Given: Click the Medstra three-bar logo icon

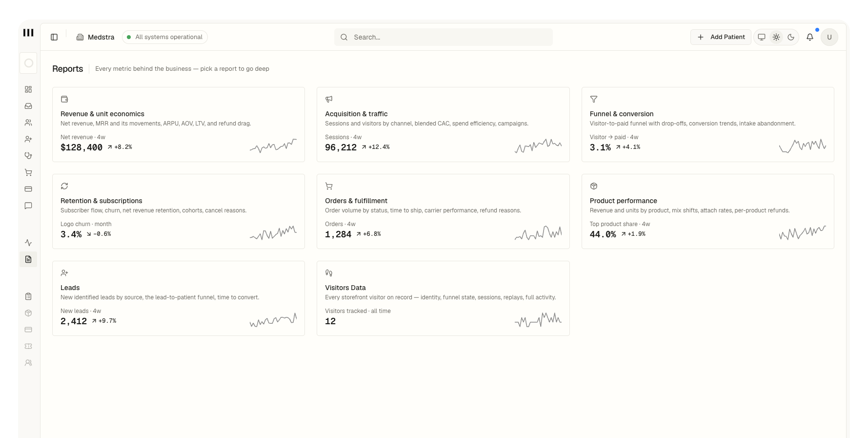Looking at the screenshot, I should coord(28,33).
